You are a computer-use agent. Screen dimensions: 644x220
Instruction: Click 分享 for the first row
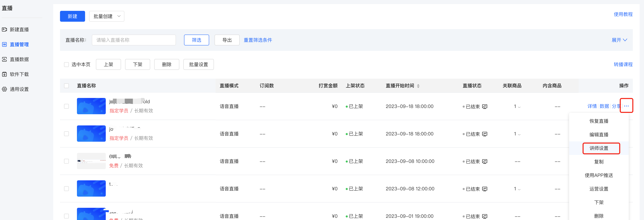pos(616,106)
